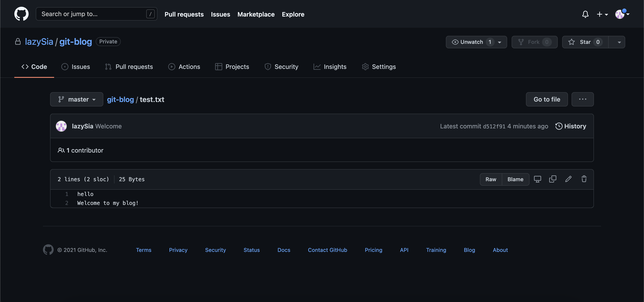
Task: Open the notifications bell
Action: (585, 14)
